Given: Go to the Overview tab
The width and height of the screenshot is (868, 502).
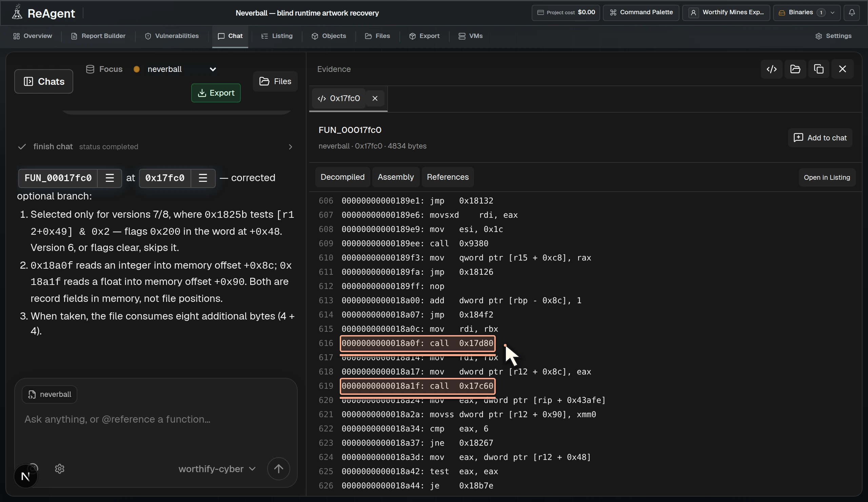Looking at the screenshot, I should tap(33, 36).
